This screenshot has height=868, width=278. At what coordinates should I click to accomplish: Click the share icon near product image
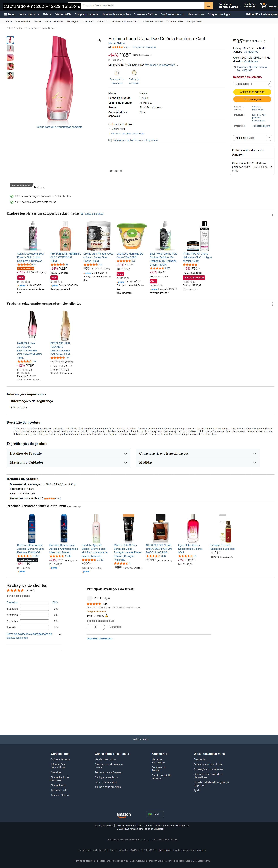click(99, 41)
